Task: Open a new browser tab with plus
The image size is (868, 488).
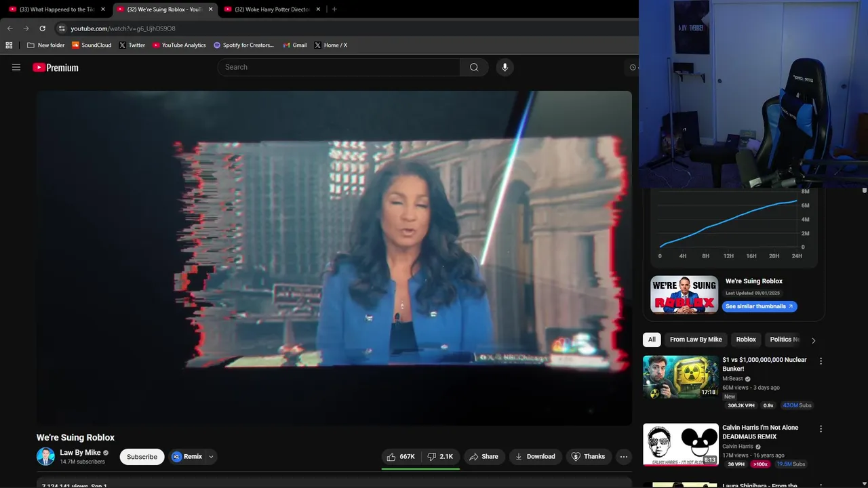Action: 334,9
